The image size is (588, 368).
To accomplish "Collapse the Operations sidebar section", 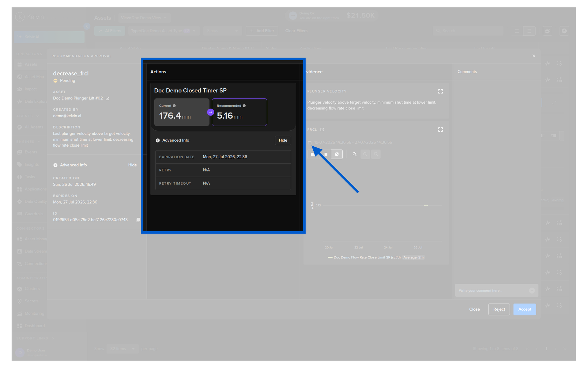I will tap(31, 54).
